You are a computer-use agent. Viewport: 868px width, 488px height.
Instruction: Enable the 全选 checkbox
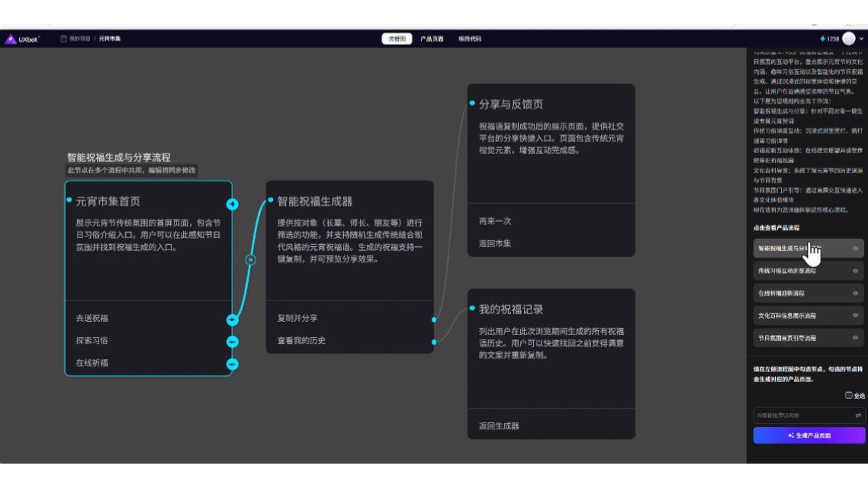click(849, 395)
